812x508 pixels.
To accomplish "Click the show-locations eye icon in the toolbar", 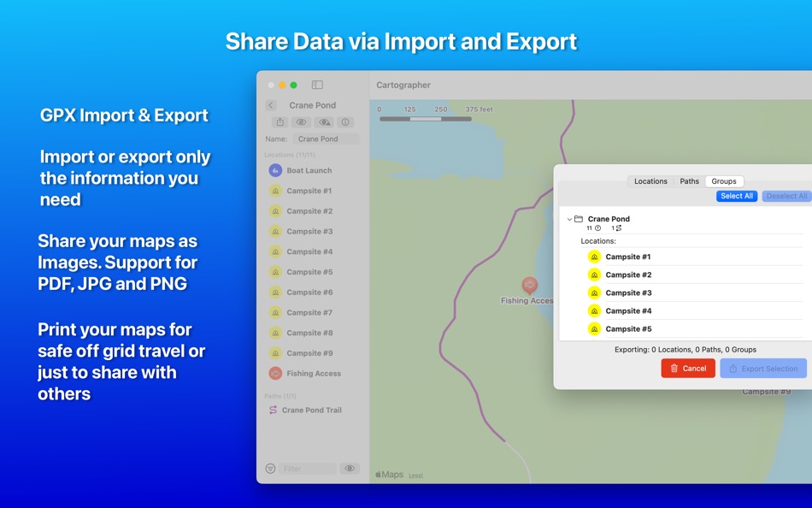I will tap(324, 122).
